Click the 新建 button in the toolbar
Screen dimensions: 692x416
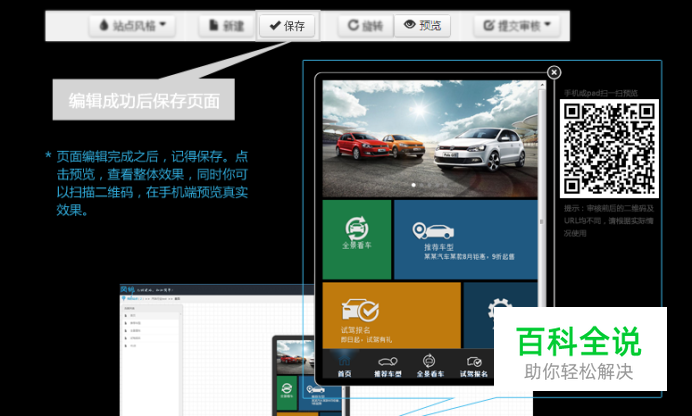pyautogui.click(x=226, y=26)
